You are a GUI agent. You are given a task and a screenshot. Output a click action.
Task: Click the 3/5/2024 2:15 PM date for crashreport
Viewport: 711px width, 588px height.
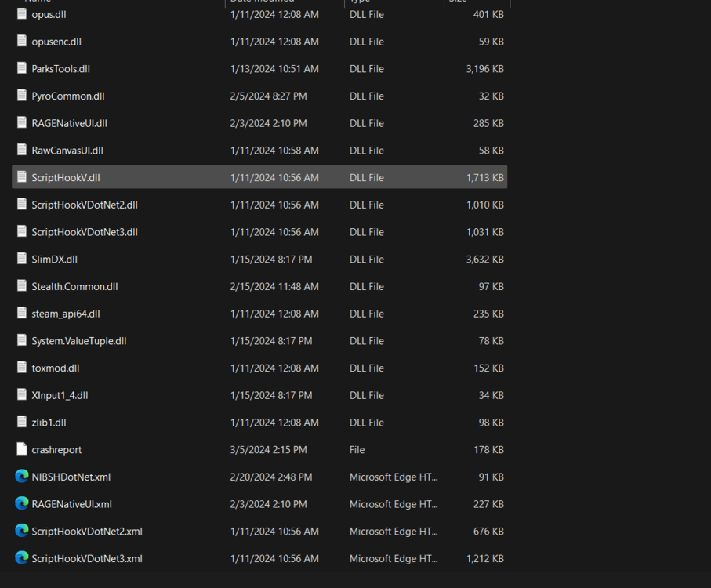click(268, 450)
